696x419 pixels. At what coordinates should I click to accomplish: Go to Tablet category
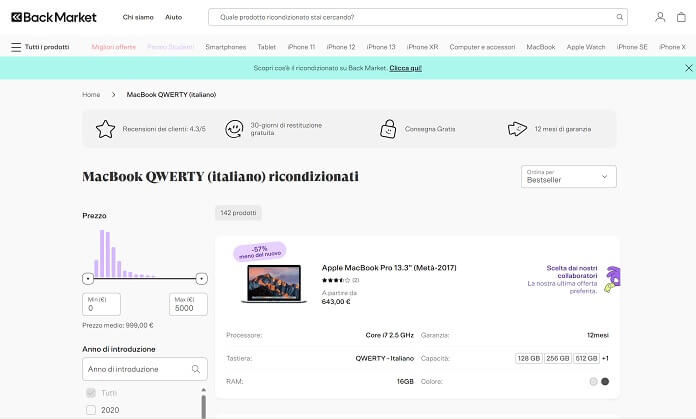[x=266, y=47]
